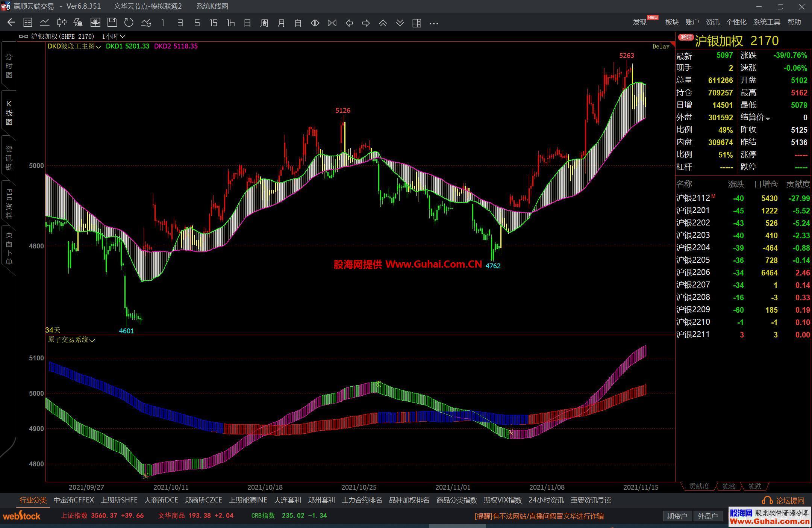The image size is (812, 528).
Task: Click the save floppy disk icon
Action: pos(112,23)
